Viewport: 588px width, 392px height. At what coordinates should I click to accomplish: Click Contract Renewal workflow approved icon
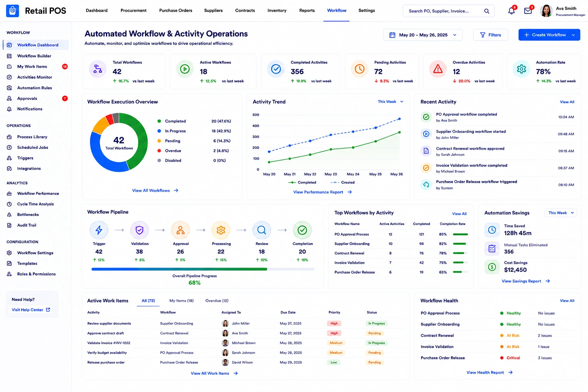click(x=426, y=151)
